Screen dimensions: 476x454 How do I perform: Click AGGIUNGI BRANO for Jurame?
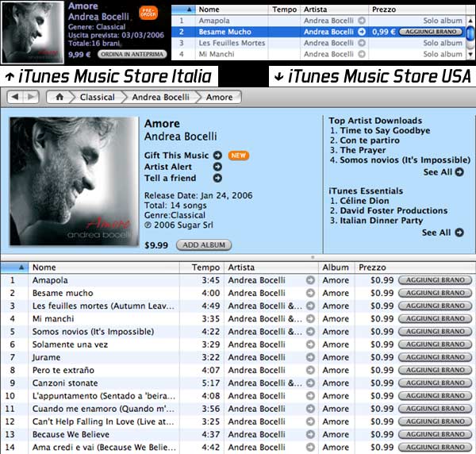(434, 357)
